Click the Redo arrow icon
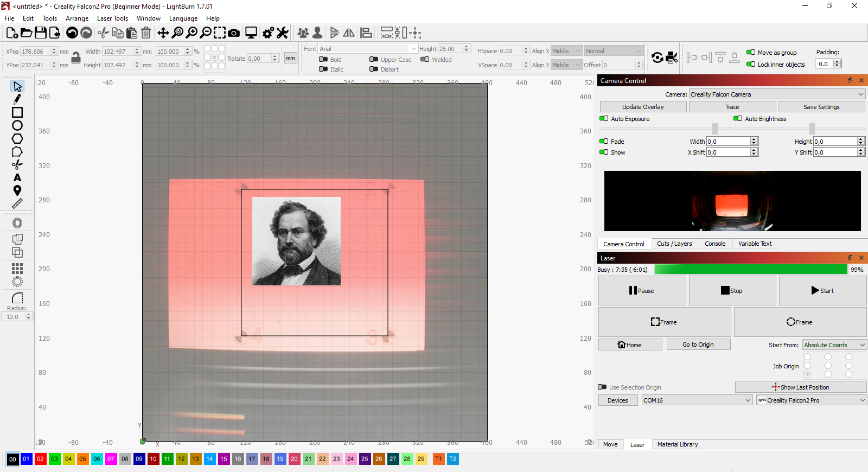 click(86, 33)
